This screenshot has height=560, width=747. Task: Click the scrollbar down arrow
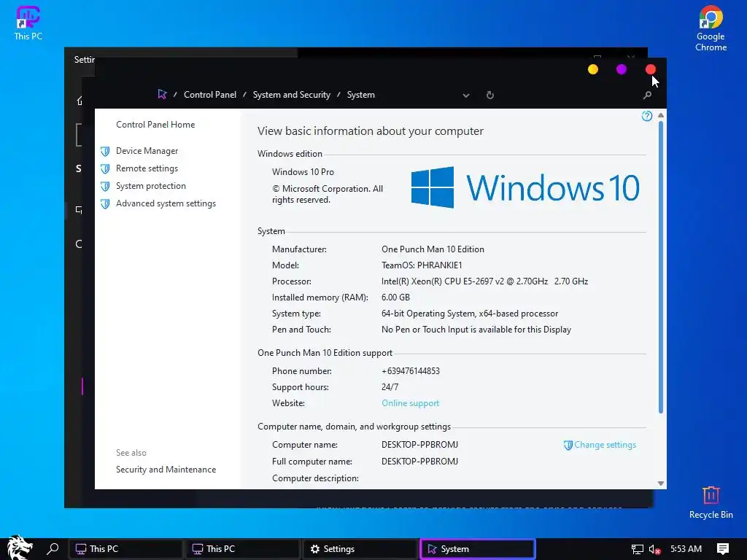point(660,483)
